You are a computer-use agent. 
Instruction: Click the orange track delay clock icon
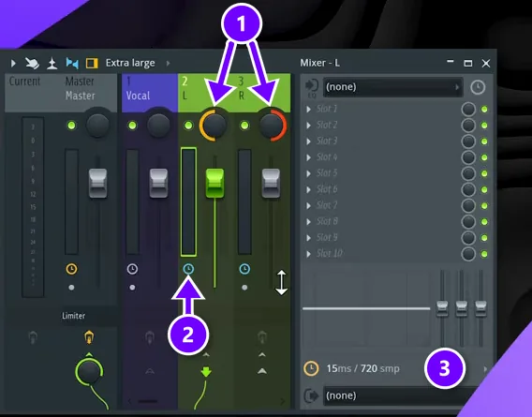(311, 368)
